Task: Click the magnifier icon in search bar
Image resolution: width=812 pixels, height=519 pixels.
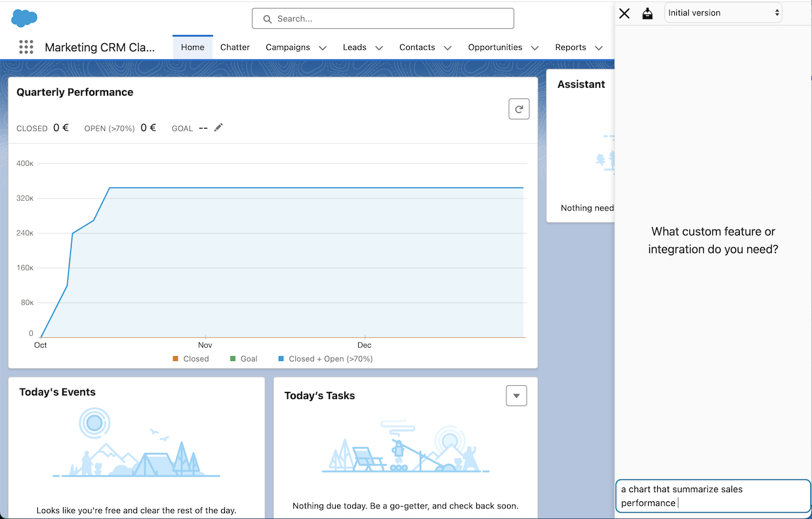Action: tap(267, 19)
